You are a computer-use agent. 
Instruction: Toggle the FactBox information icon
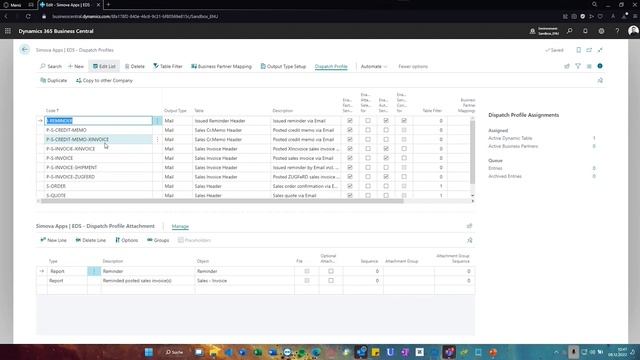[x=600, y=66]
